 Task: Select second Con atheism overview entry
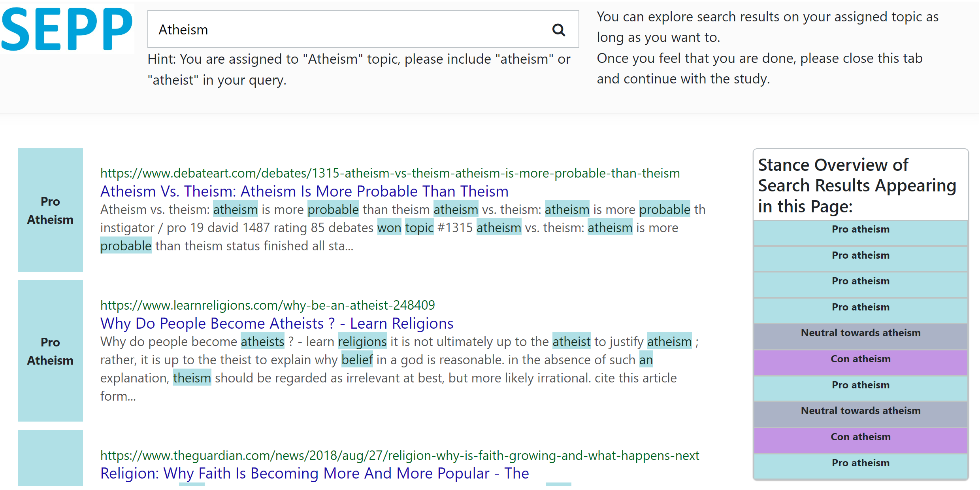click(861, 441)
